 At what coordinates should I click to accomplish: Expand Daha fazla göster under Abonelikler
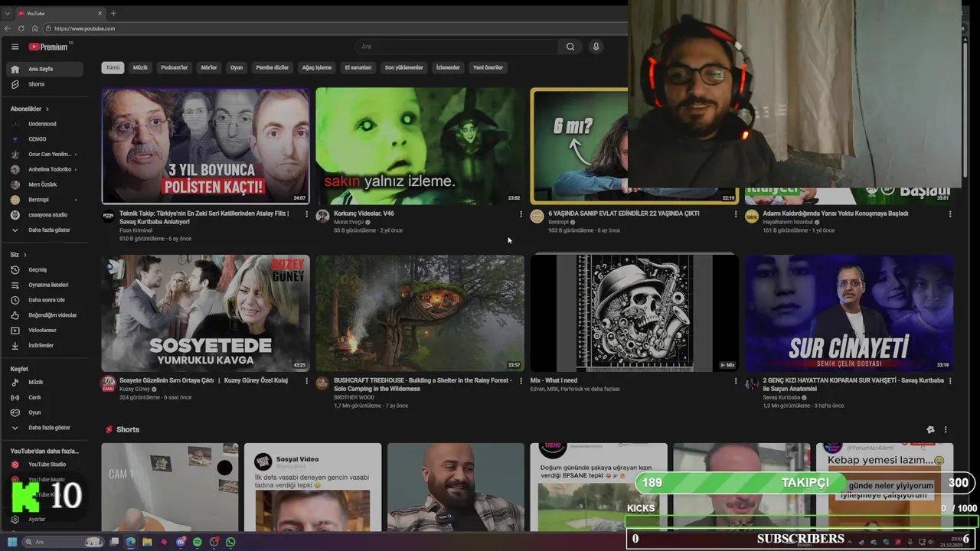click(x=44, y=230)
